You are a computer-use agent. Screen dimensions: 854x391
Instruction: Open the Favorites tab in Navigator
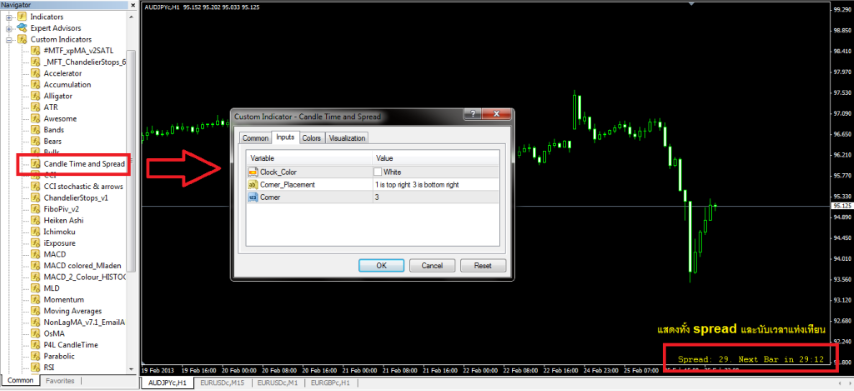[60, 381]
